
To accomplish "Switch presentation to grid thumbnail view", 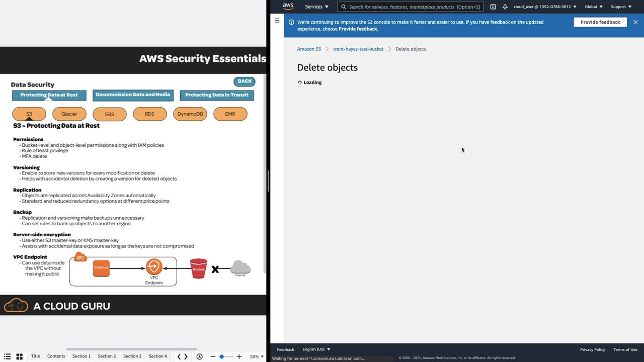I will (x=20, y=356).
